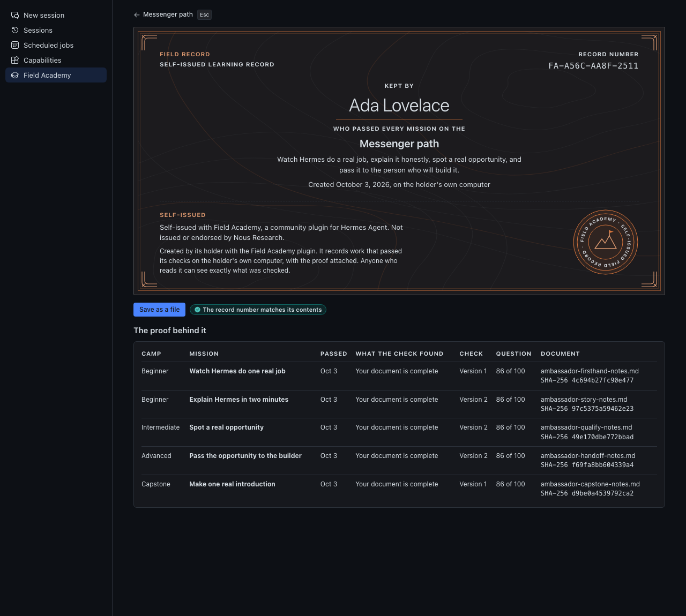
Task: Click mission Make one real introduction
Action: pos(232,484)
